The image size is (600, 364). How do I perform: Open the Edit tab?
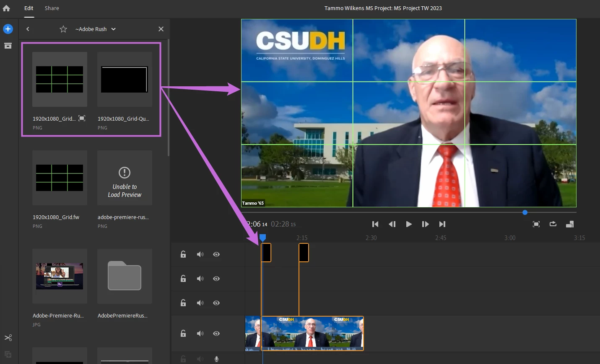[x=29, y=8]
